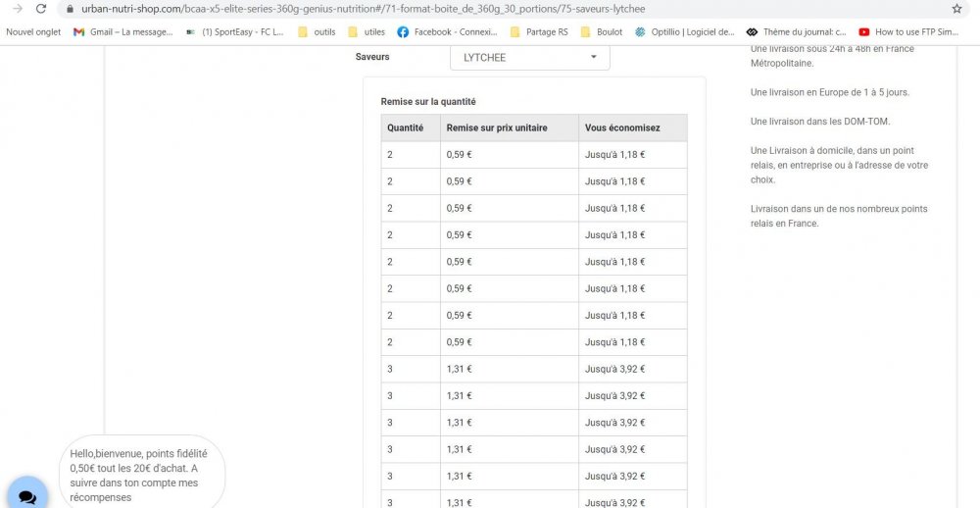Open the utiles bookmark folder

[367, 32]
